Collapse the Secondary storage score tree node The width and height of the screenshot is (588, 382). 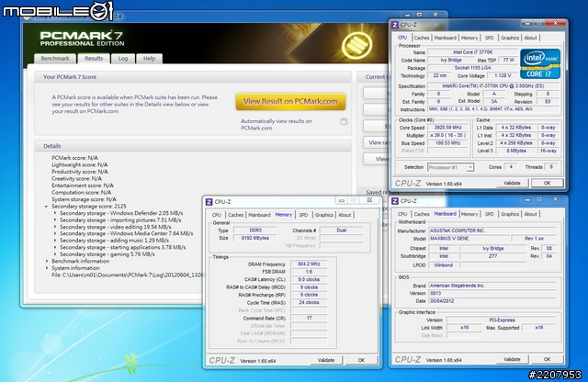click(x=47, y=207)
